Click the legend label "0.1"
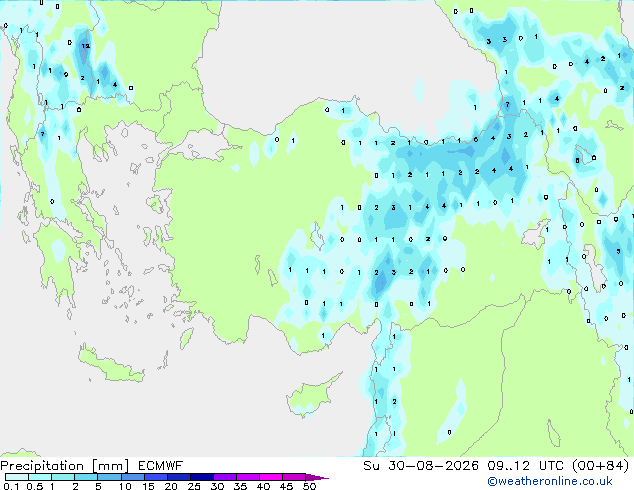This screenshot has width=634, height=490. click(x=11, y=486)
